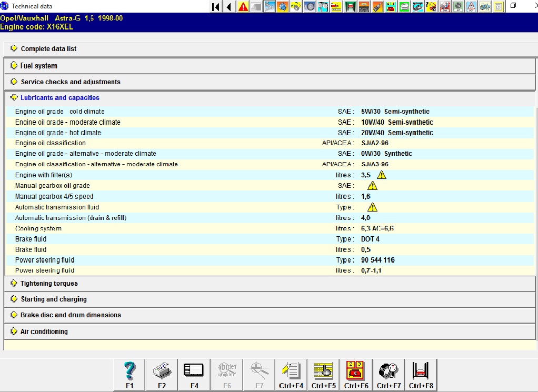
Task: Click the Ctrl+F5 yellow list button
Action: [324, 375]
